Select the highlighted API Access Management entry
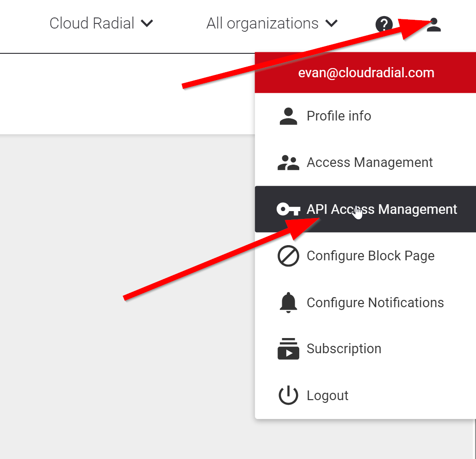Screen dimensions: 476x459 381,209
